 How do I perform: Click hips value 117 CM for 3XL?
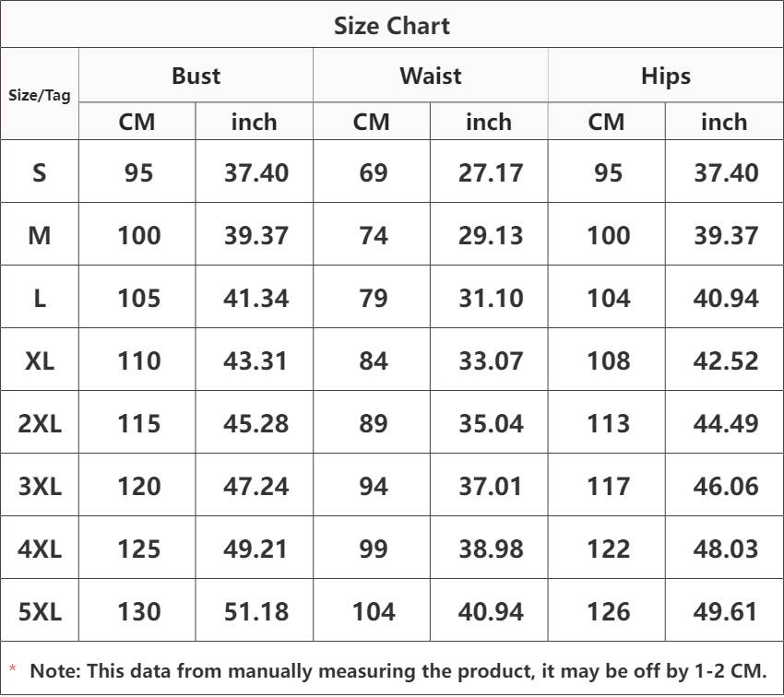point(608,486)
